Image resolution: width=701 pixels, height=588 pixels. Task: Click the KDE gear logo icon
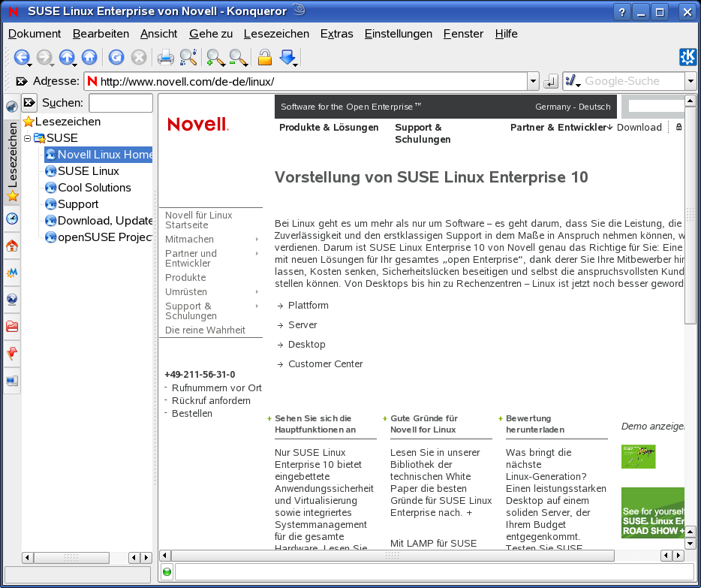click(x=687, y=57)
